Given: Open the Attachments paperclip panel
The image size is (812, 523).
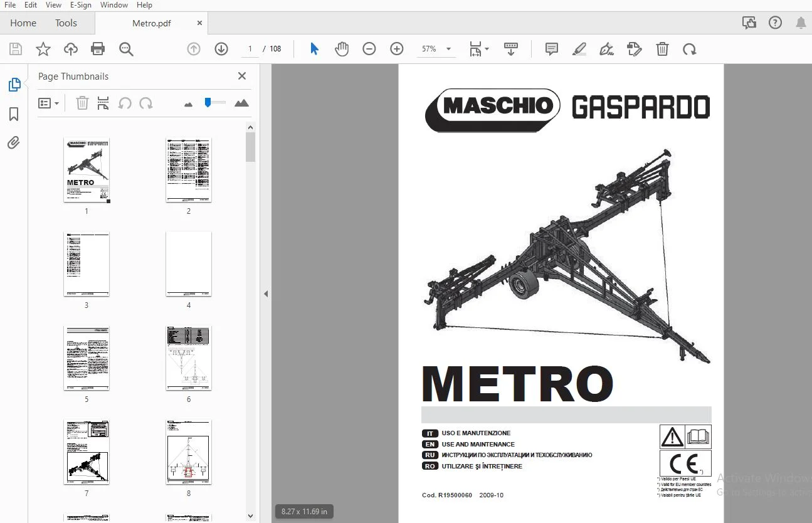Looking at the screenshot, I should click(14, 143).
